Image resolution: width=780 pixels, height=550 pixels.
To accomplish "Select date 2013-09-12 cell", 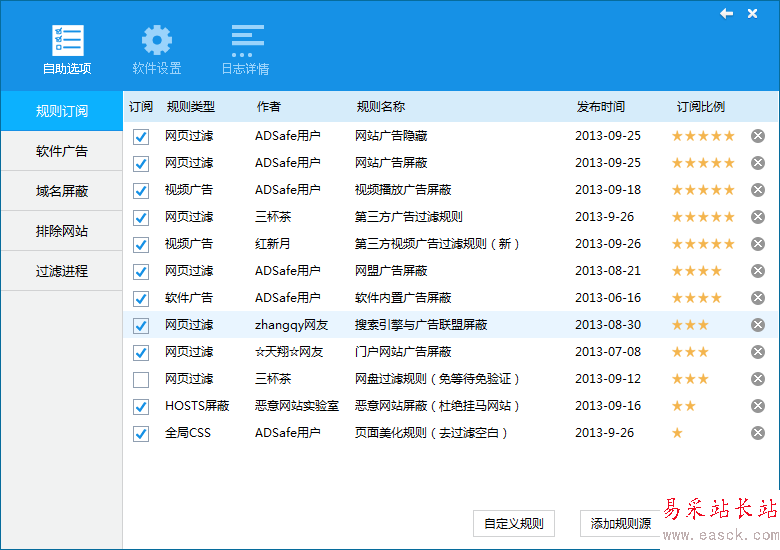I will [608, 379].
